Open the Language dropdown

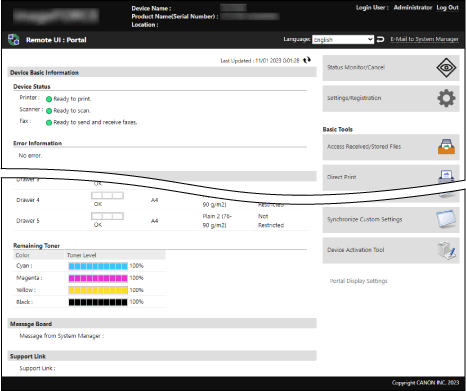coord(343,40)
